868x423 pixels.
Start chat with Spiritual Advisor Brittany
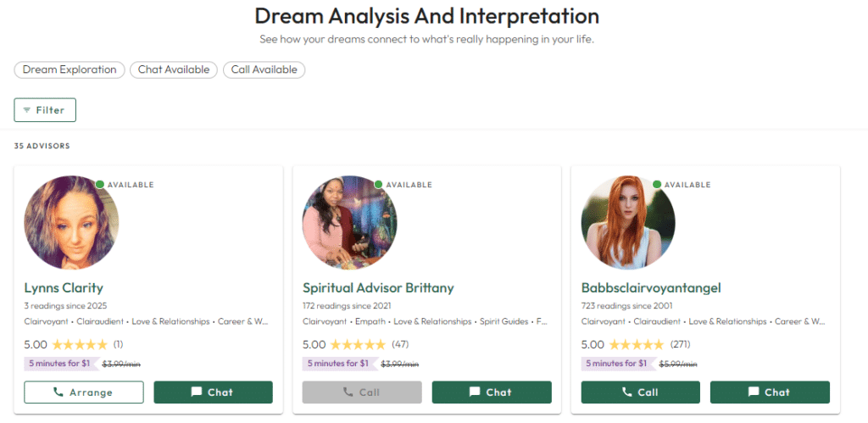(492, 392)
